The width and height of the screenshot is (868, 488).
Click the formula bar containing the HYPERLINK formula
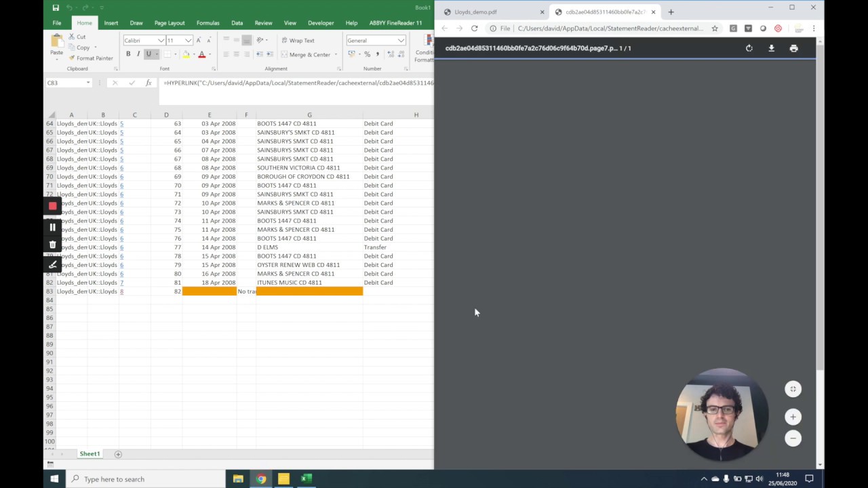[297, 83]
